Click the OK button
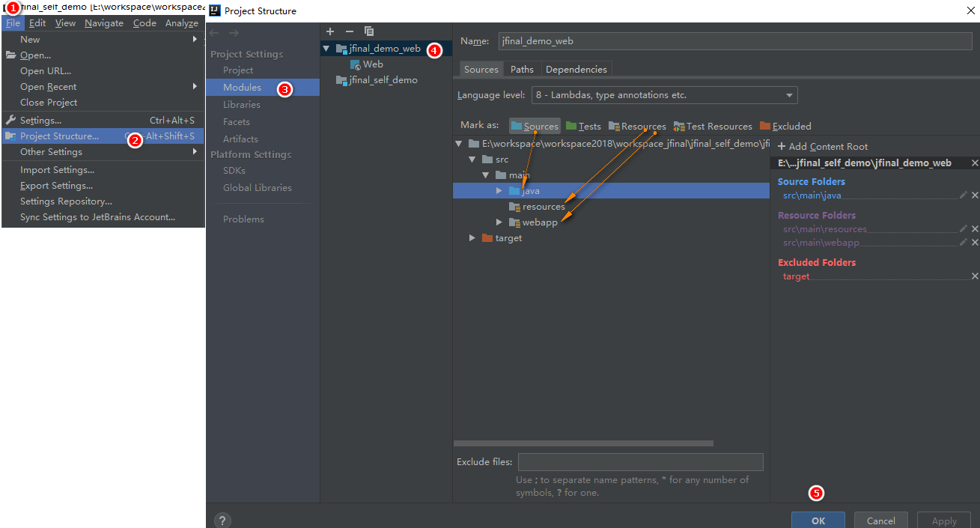The width and height of the screenshot is (980, 528). (x=818, y=521)
